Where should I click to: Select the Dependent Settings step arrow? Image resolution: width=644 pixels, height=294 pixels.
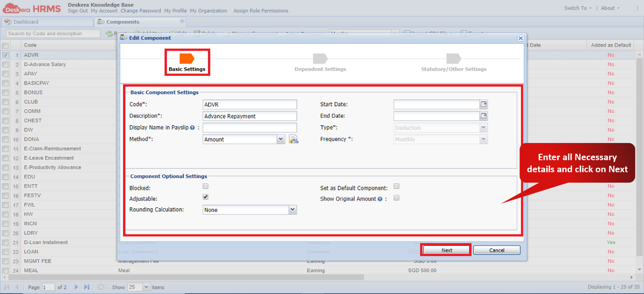tap(320, 58)
